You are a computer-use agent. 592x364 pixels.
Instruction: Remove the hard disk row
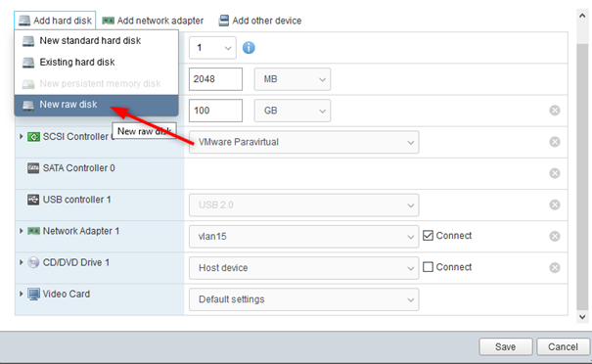(x=555, y=111)
